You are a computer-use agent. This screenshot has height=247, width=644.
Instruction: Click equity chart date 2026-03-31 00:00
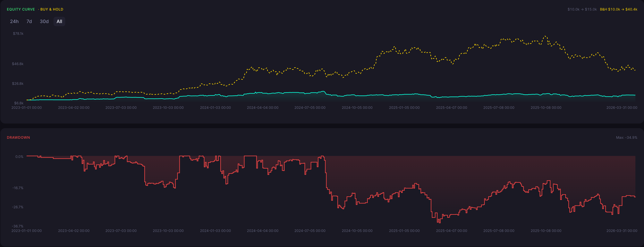coord(622,107)
